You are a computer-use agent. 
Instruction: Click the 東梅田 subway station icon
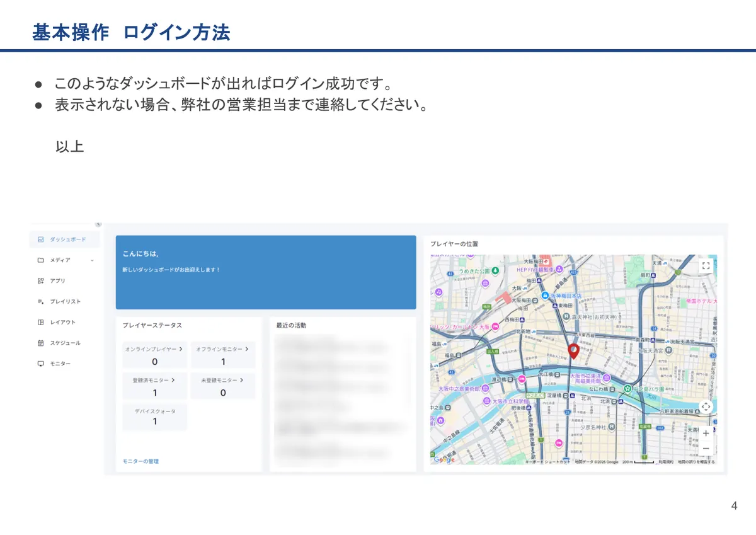coord(555,306)
